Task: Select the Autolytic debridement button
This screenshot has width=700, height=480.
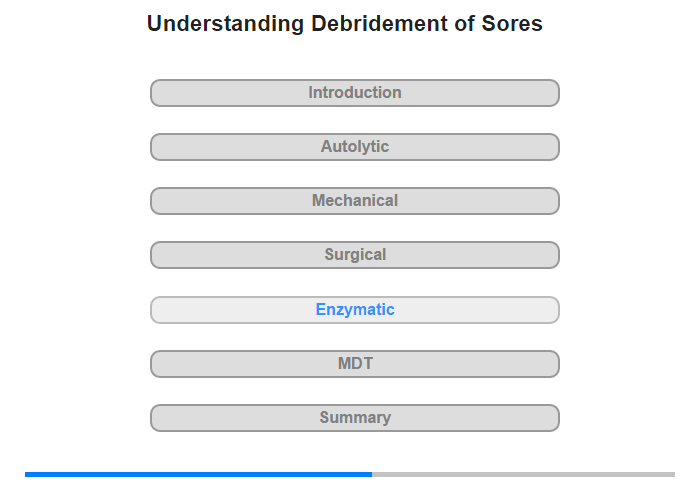Action: point(355,147)
